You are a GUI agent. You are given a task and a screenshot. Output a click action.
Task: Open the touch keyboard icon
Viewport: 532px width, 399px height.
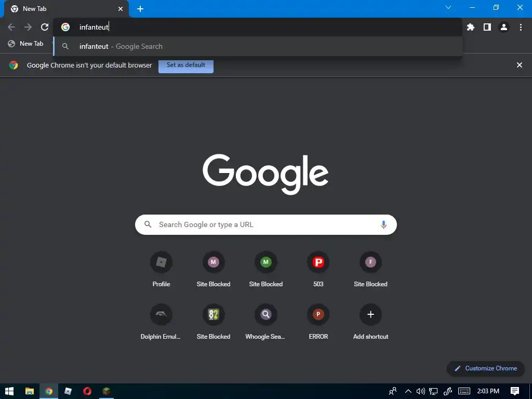464,391
